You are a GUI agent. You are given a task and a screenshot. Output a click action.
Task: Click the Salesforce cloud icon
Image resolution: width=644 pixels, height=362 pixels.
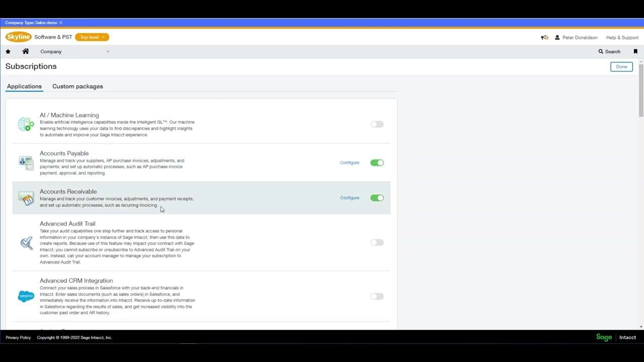(26, 296)
